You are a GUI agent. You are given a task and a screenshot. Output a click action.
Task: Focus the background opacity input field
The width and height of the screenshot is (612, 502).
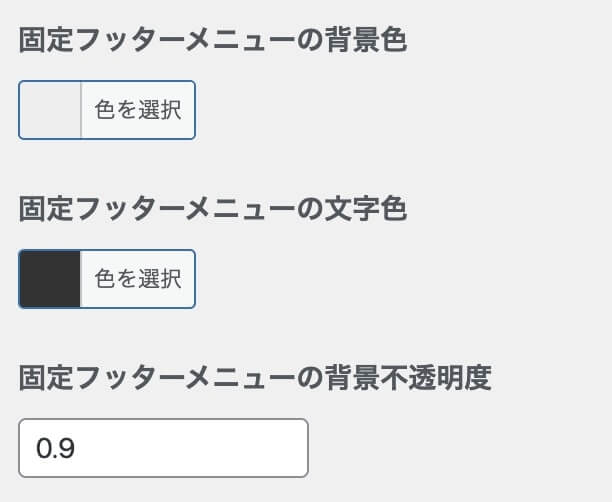[163, 448]
